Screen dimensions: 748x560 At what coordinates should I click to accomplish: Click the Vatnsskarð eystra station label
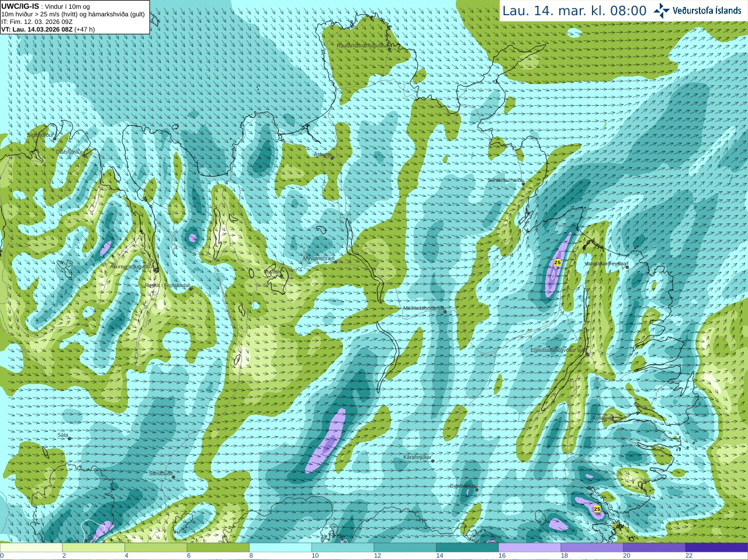pos(607,264)
